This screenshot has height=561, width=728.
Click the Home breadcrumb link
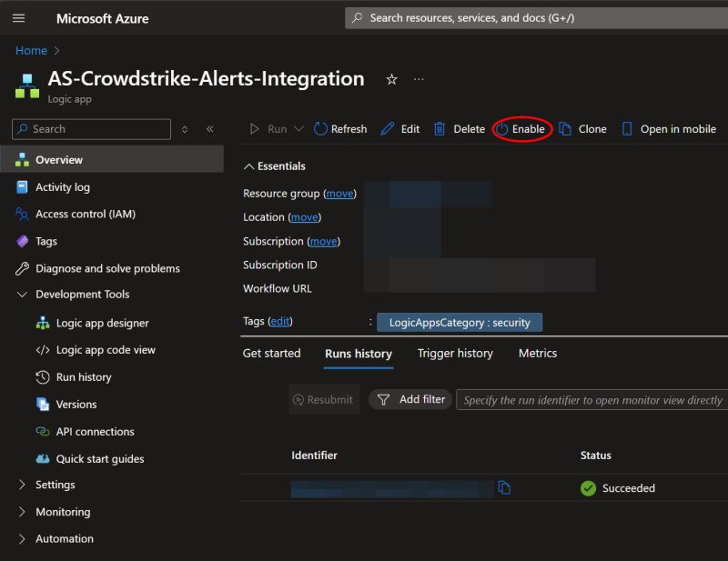(30, 51)
